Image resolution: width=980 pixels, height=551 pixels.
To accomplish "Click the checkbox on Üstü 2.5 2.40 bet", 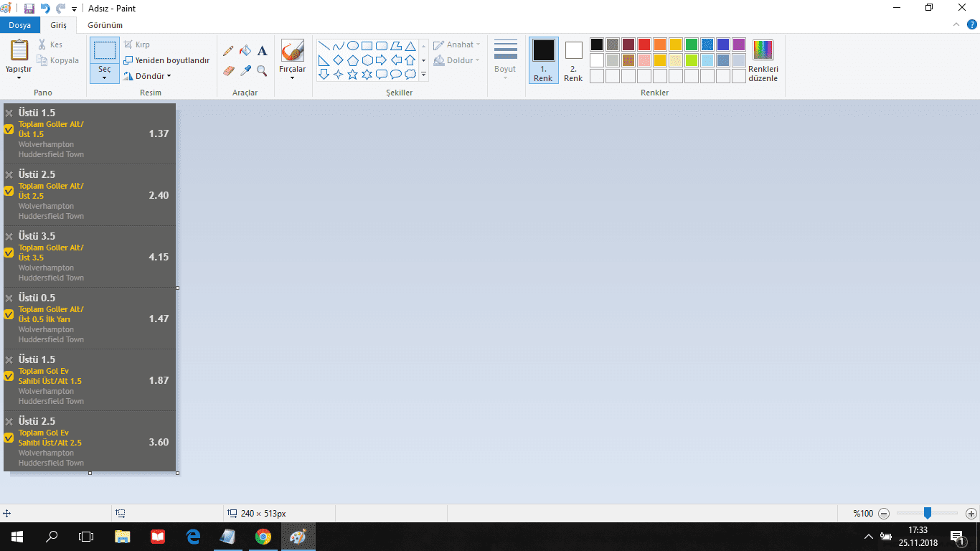I will click(9, 191).
